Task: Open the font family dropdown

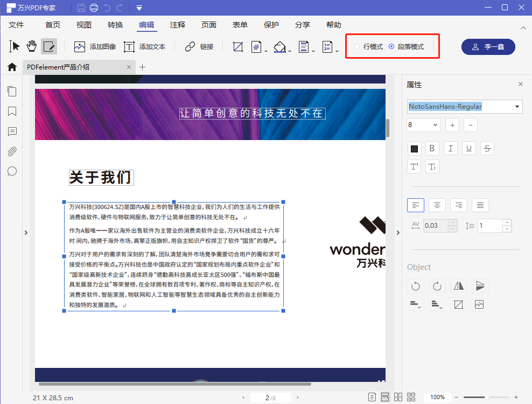Action: pyautogui.click(x=516, y=107)
